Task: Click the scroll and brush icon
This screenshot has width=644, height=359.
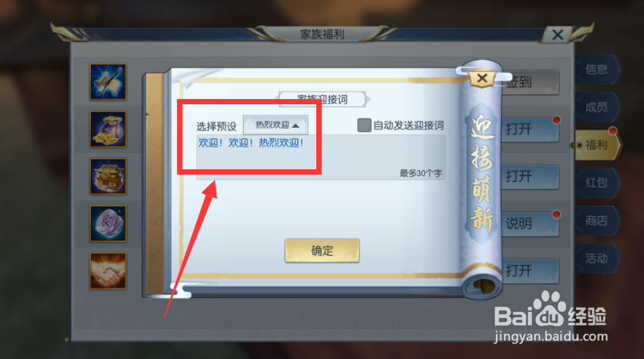Action: tap(108, 82)
